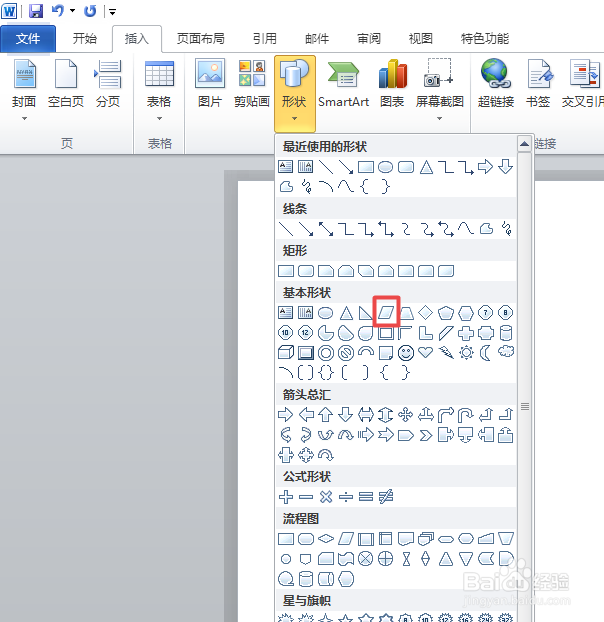604x622 pixels.
Task: Choose the flowchart summing junction shape
Action: (x=366, y=559)
